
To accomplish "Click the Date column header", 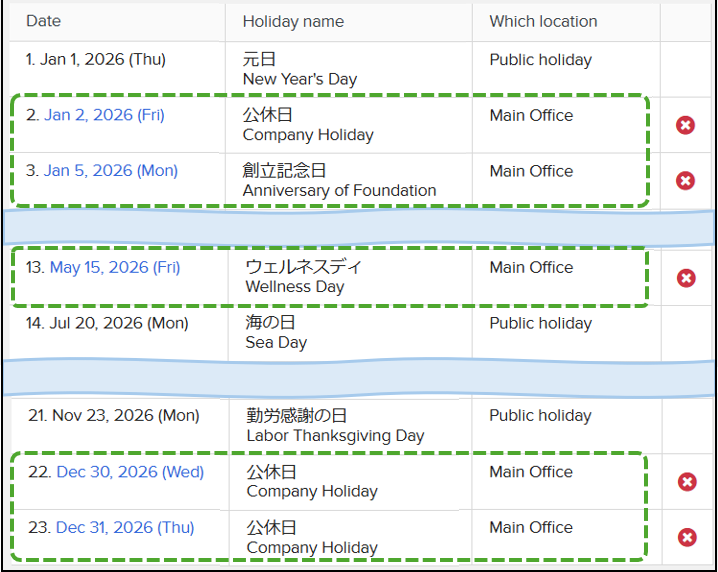I will pyautogui.click(x=44, y=21).
